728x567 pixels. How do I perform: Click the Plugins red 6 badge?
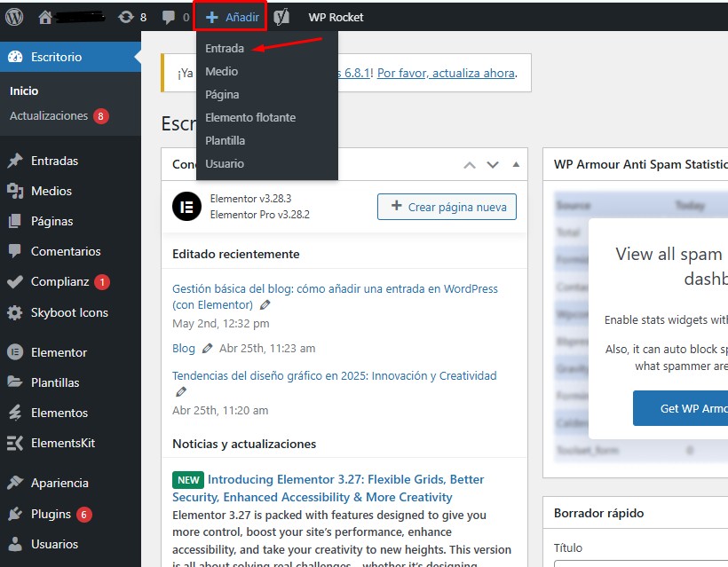click(x=84, y=514)
